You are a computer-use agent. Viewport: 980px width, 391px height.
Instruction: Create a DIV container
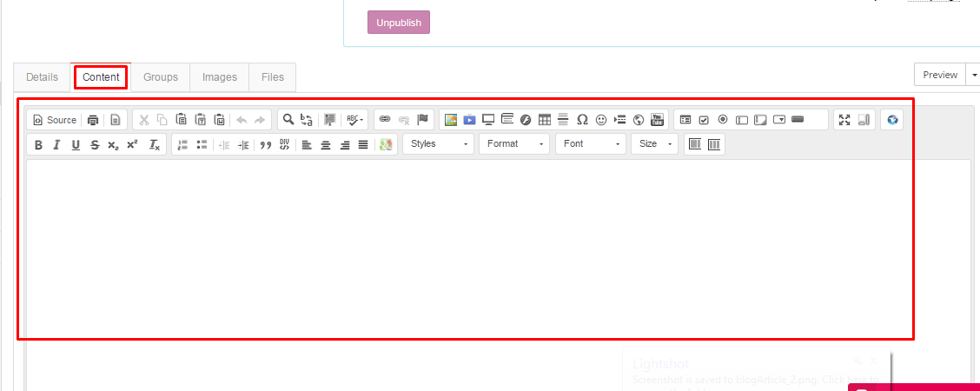(x=284, y=144)
